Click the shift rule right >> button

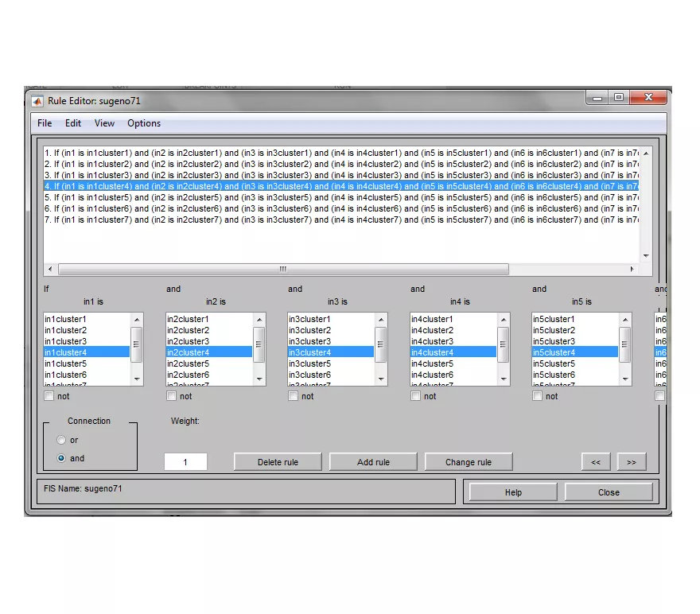(632, 462)
